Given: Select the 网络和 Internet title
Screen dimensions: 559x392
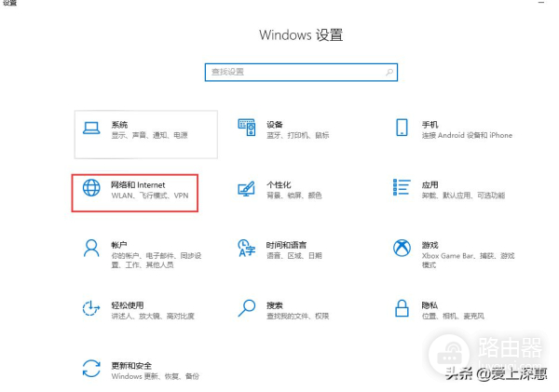Looking at the screenshot, I should (x=138, y=185).
